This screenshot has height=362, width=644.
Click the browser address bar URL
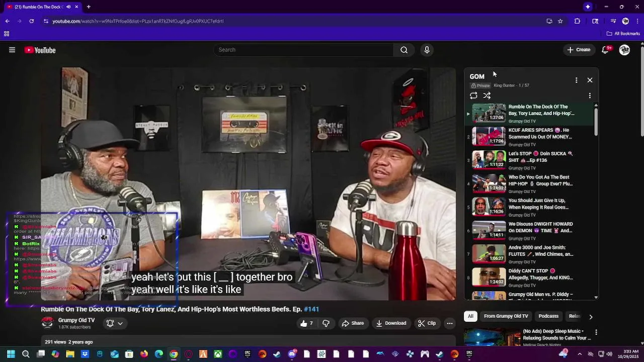(138, 21)
